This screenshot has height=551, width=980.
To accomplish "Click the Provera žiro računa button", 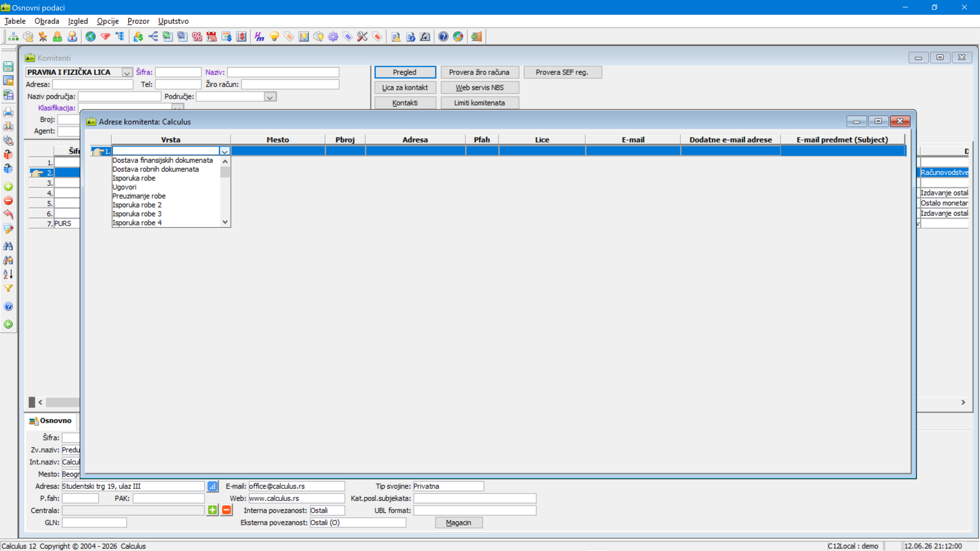I will coord(479,72).
